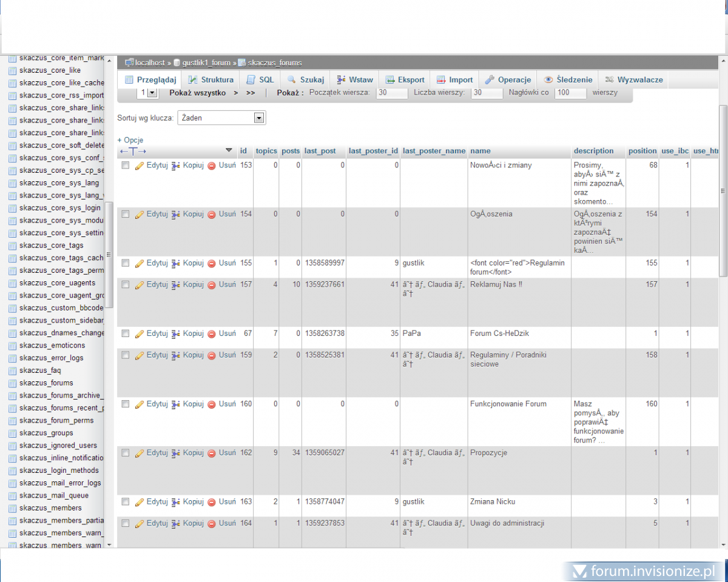The height and width of the screenshot is (582, 728).
Task: Click the pencil edit icon for row 163
Action: pyautogui.click(x=139, y=503)
